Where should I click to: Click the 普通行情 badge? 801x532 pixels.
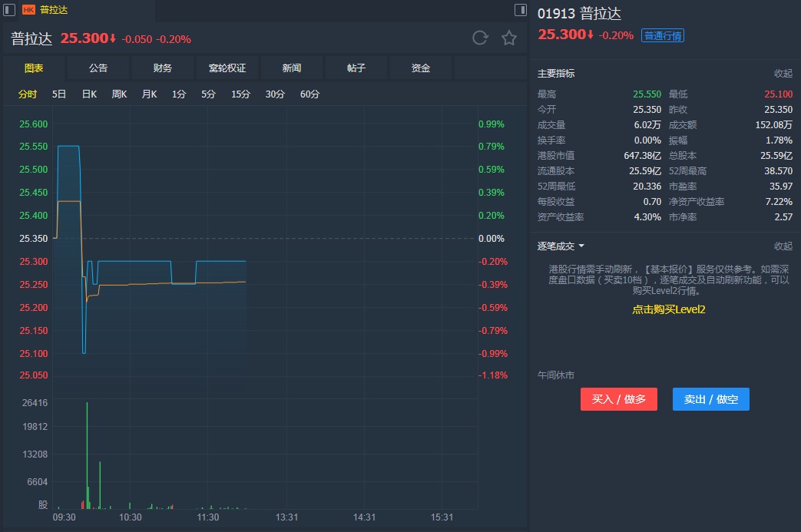[x=663, y=36]
